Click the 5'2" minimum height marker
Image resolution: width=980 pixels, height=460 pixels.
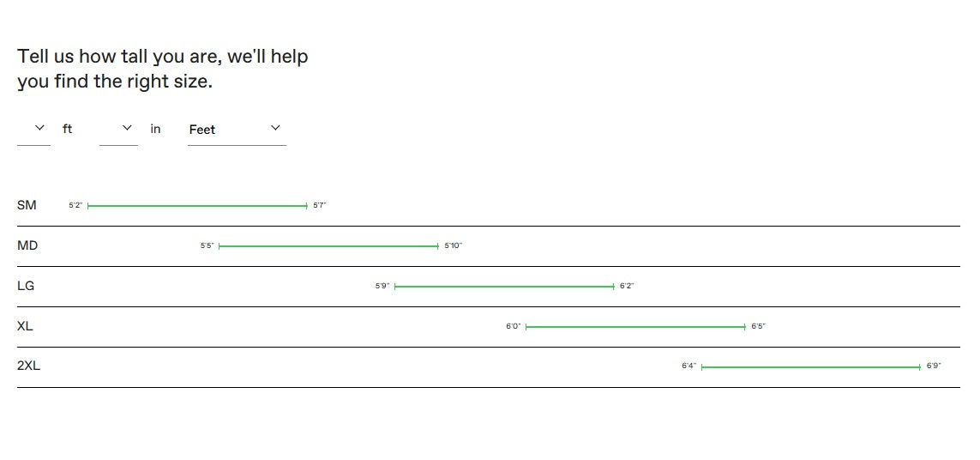click(x=75, y=206)
